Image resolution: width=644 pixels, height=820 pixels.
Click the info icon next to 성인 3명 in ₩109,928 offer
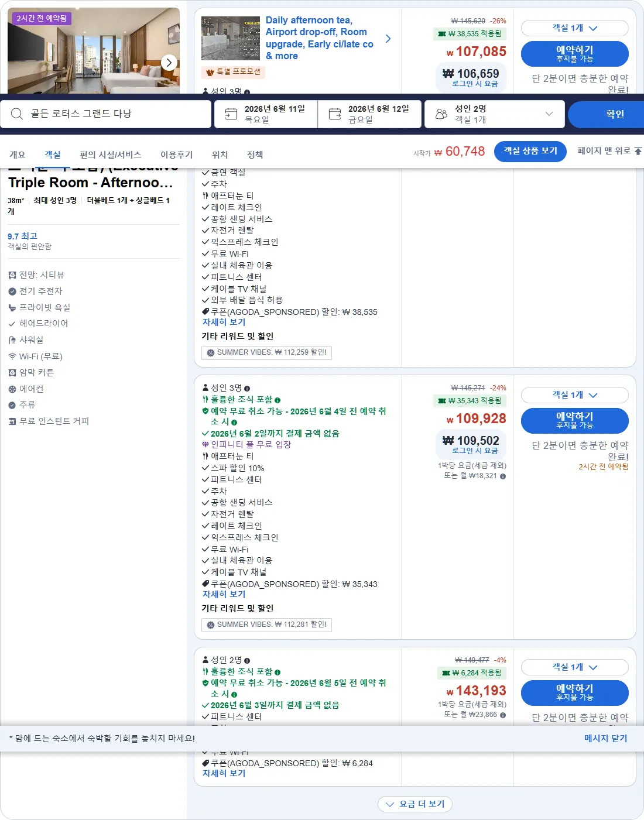click(247, 389)
